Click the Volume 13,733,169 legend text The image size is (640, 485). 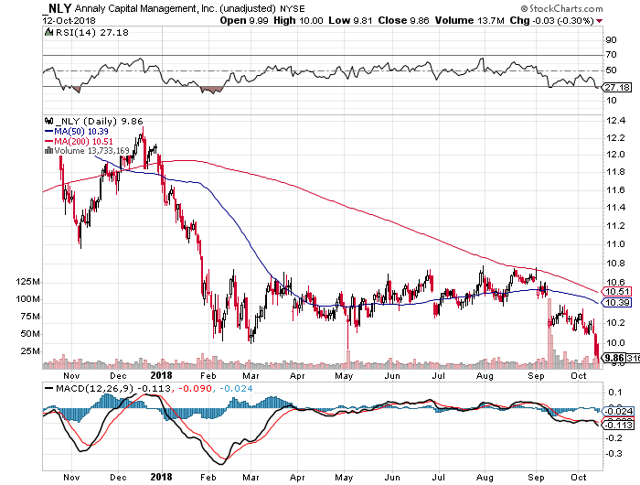(92, 151)
